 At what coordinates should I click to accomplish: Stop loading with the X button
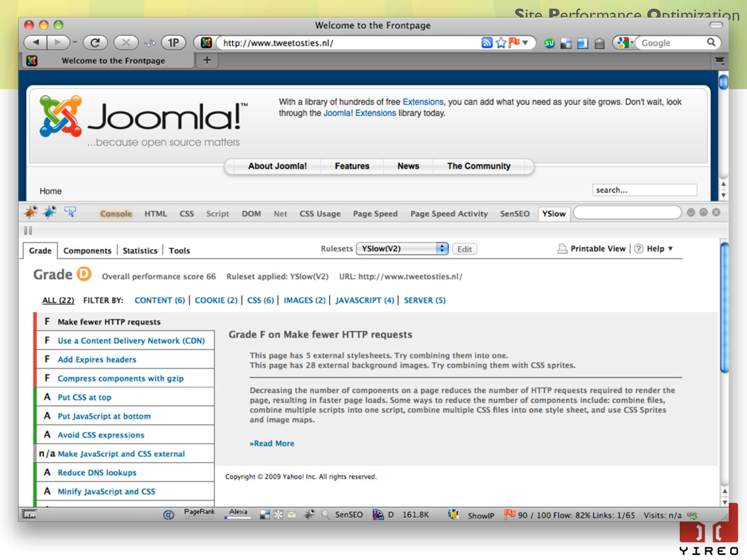pyautogui.click(x=126, y=43)
